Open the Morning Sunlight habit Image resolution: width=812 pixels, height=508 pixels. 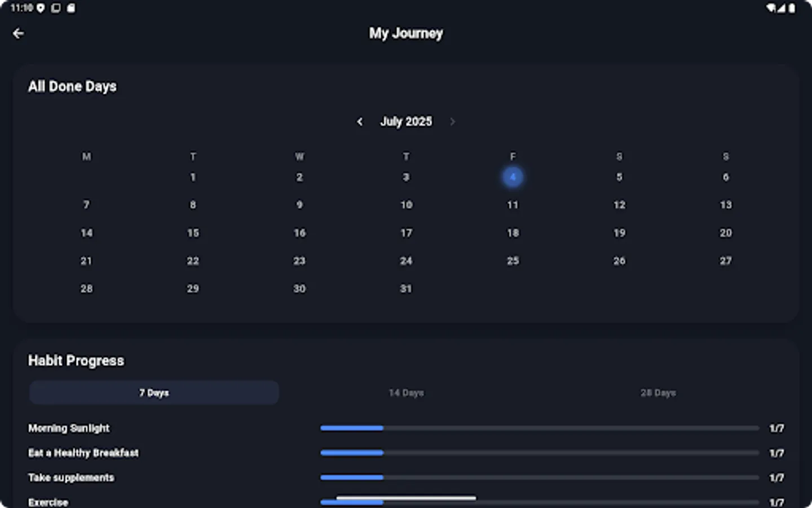pyautogui.click(x=69, y=428)
